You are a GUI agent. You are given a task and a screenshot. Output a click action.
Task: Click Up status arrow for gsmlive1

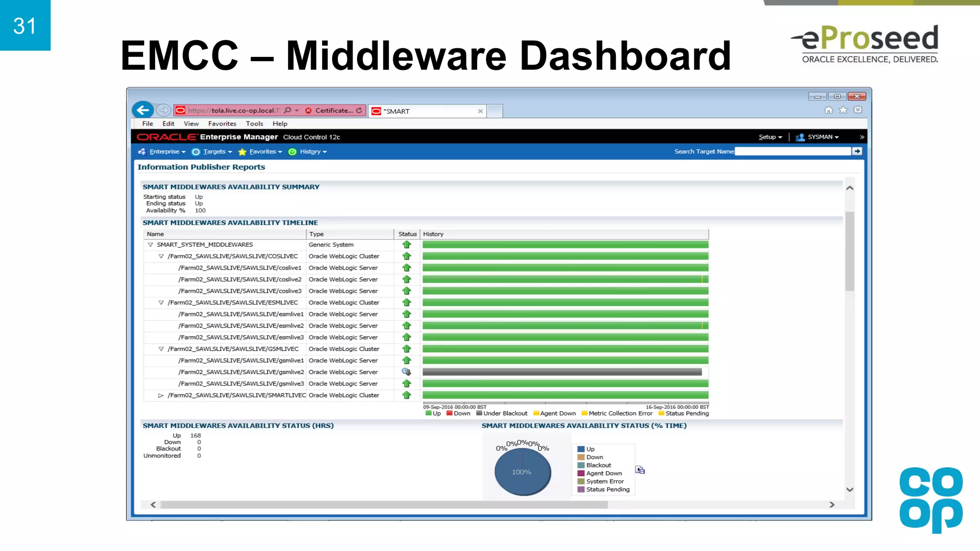407,361
